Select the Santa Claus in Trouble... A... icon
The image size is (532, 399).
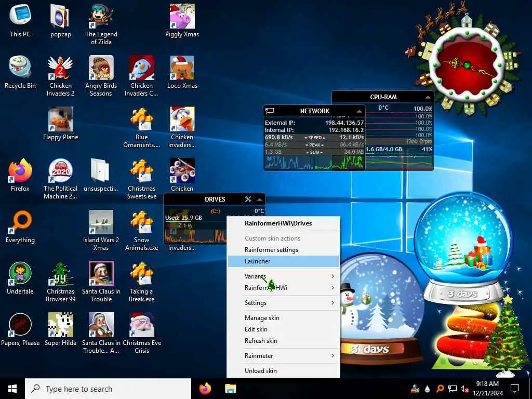point(101,333)
